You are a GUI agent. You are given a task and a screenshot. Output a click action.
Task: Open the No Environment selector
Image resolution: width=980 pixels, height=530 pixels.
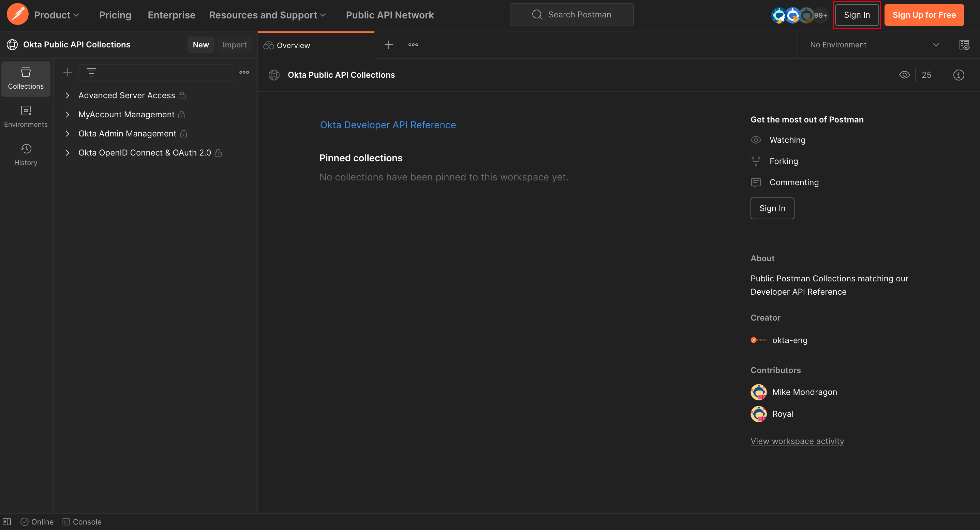click(x=874, y=45)
